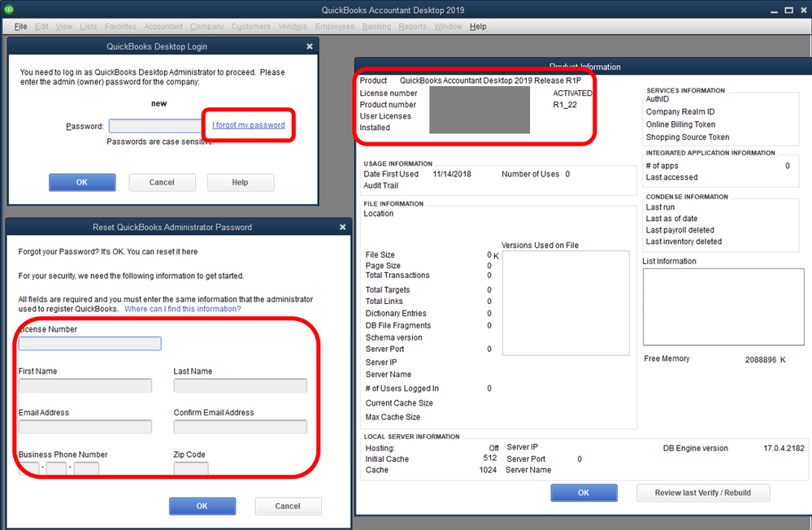
Task: Click Review last Verify / Rebuild button
Action: (703, 493)
